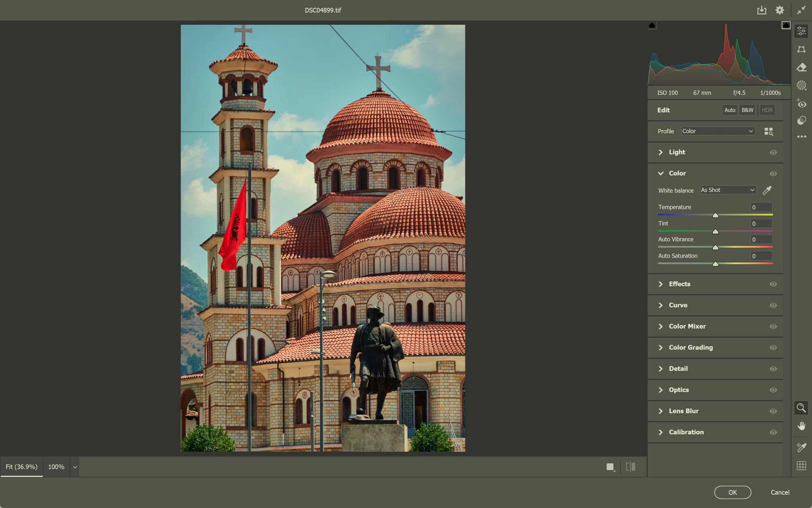Viewport: 812px width, 508px height.
Task: Select the Crop tool icon
Action: click(801, 49)
